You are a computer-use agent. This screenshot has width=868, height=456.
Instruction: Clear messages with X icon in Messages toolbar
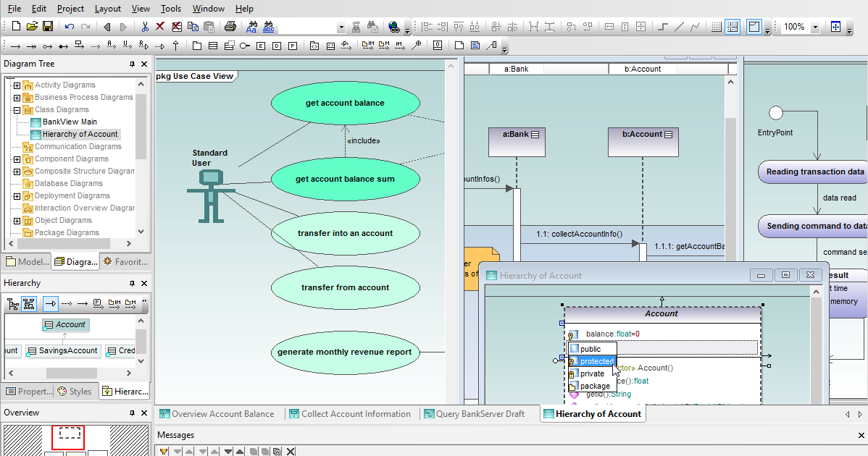[291, 451]
